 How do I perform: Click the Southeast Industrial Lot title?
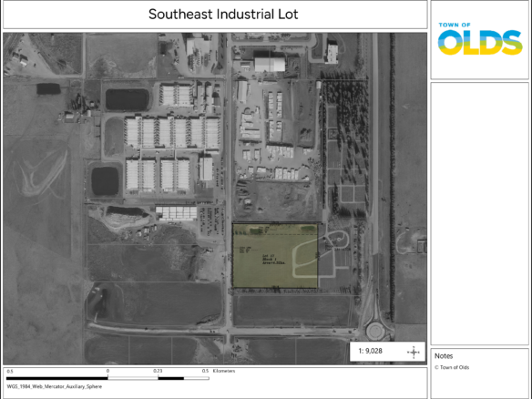point(223,15)
